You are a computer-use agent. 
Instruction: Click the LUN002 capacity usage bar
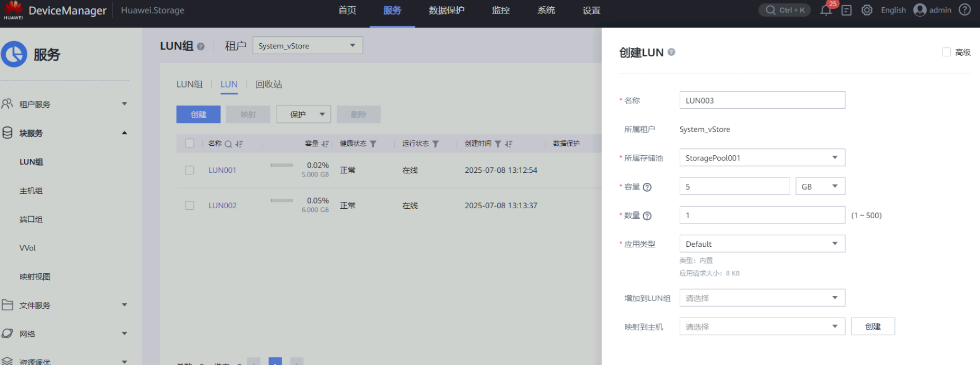click(x=281, y=200)
